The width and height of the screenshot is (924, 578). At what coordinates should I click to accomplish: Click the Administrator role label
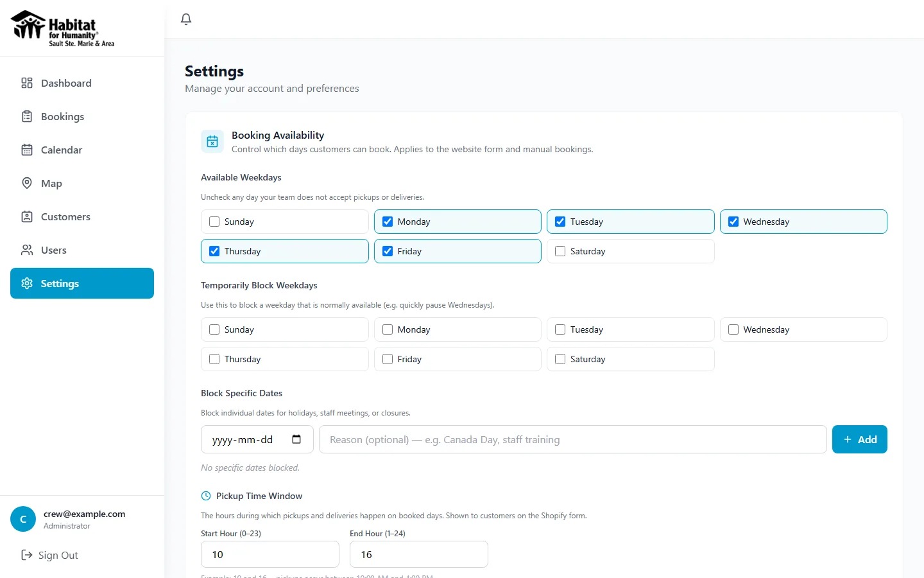pos(67,526)
